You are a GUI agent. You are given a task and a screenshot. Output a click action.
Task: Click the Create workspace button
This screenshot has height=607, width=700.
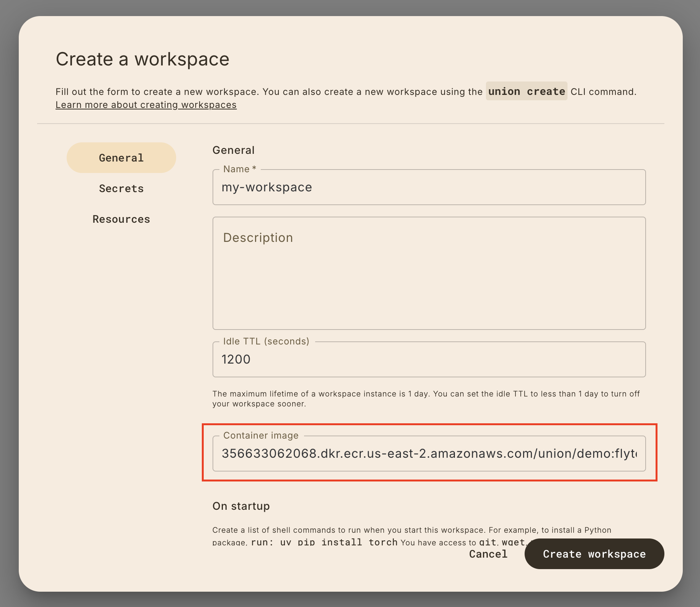(x=594, y=554)
